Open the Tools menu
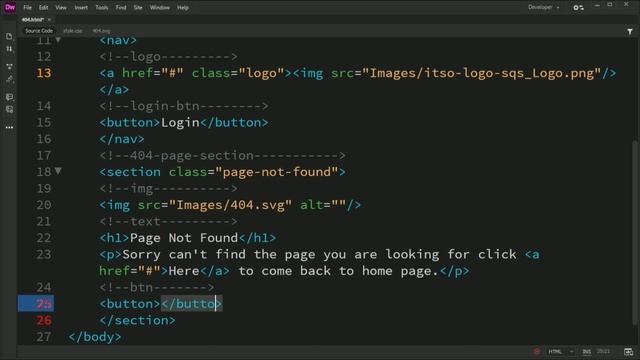This screenshot has height=360, width=640. click(x=102, y=7)
